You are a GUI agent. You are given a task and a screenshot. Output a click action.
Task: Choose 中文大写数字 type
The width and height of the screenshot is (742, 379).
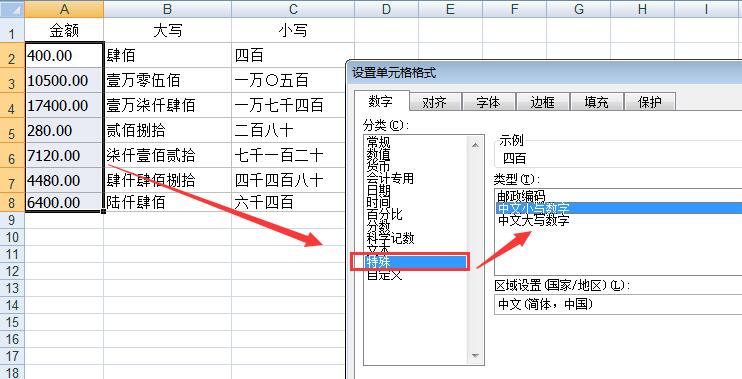click(x=534, y=220)
